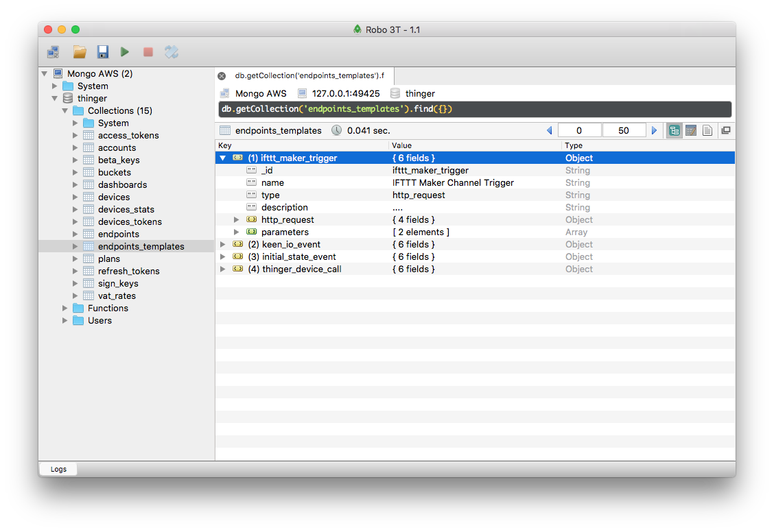
Task: Collapse the Collections (15) folder
Action: [x=64, y=110]
